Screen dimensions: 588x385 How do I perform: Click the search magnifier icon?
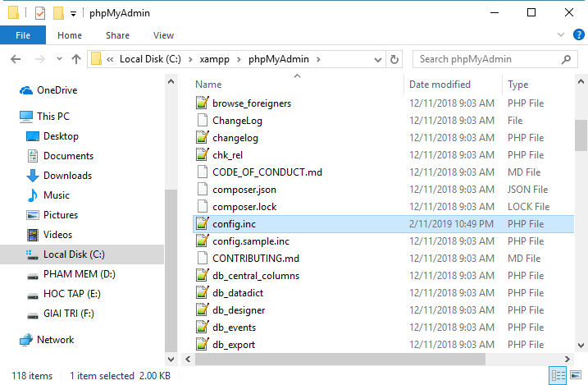pos(566,59)
